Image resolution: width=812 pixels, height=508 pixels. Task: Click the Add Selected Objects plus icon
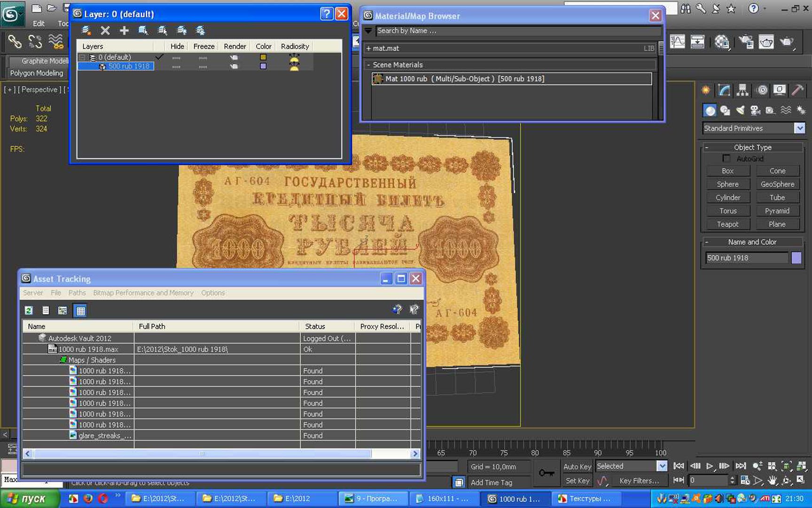point(124,31)
